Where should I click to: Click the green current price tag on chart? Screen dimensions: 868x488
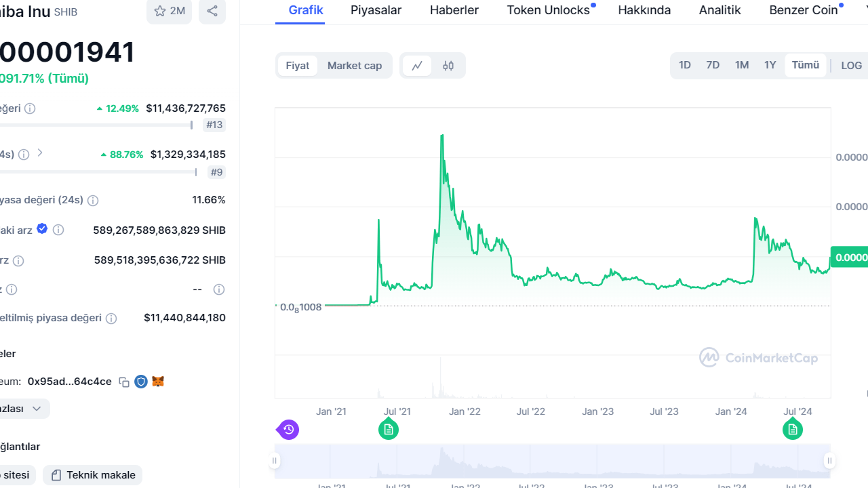point(849,258)
